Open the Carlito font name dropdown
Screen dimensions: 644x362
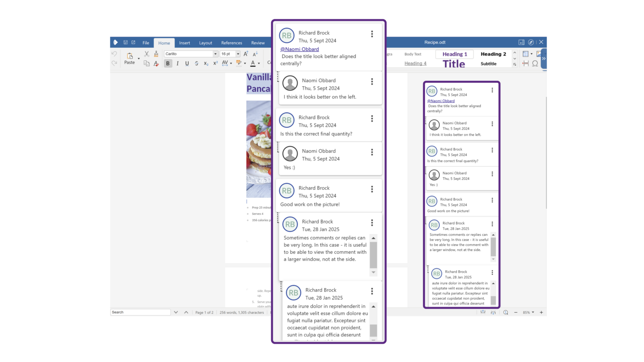216,54
